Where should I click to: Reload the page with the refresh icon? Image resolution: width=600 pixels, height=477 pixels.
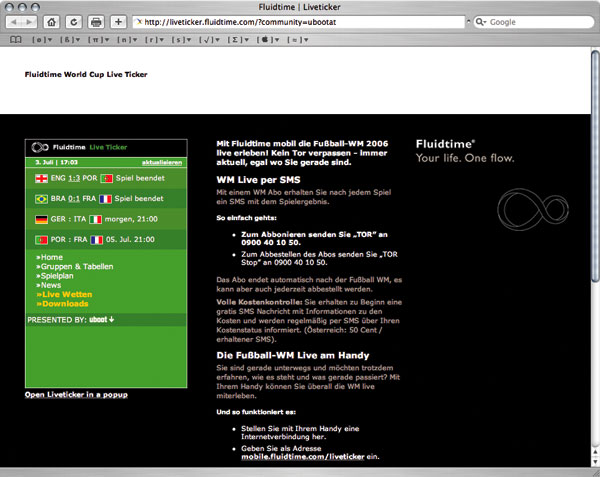73,22
